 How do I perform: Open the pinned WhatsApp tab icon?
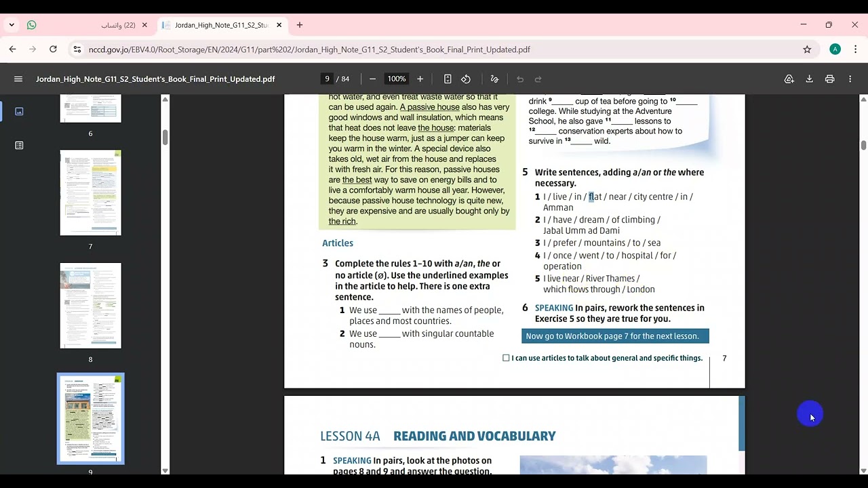coord(31,25)
